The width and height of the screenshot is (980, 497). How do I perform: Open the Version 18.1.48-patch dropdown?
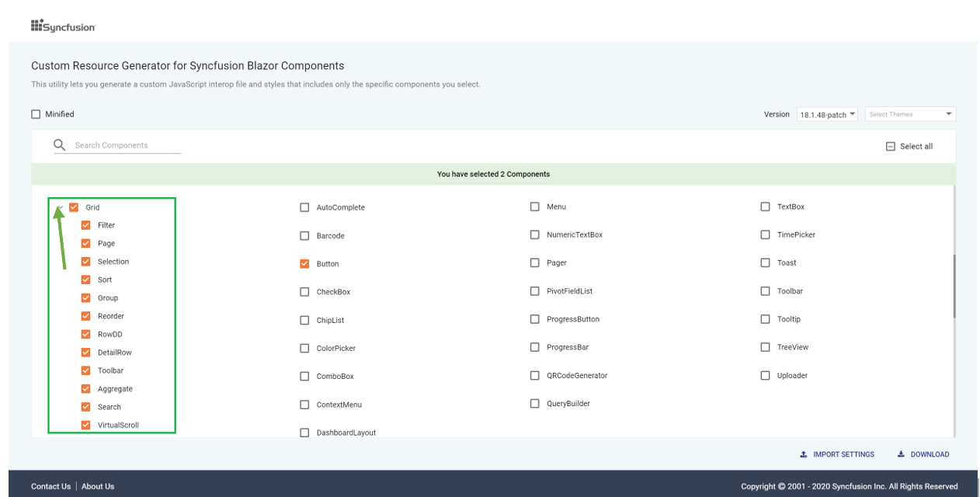[827, 114]
